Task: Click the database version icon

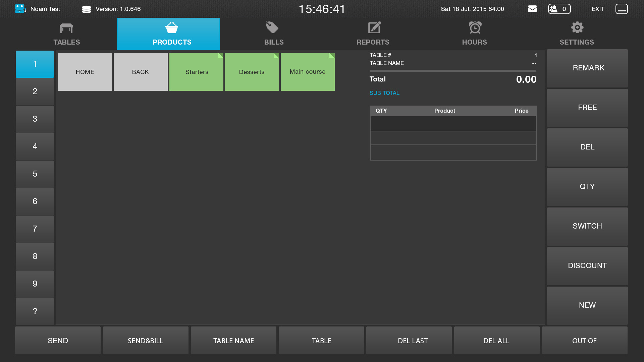Action: tap(87, 9)
